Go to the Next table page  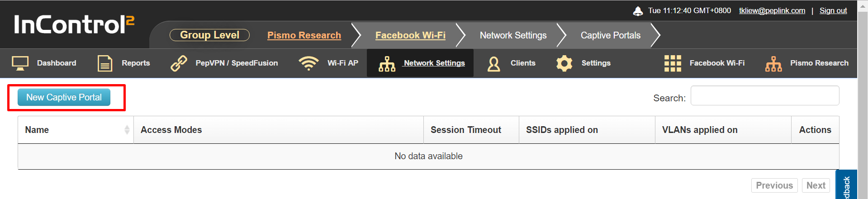coord(816,185)
